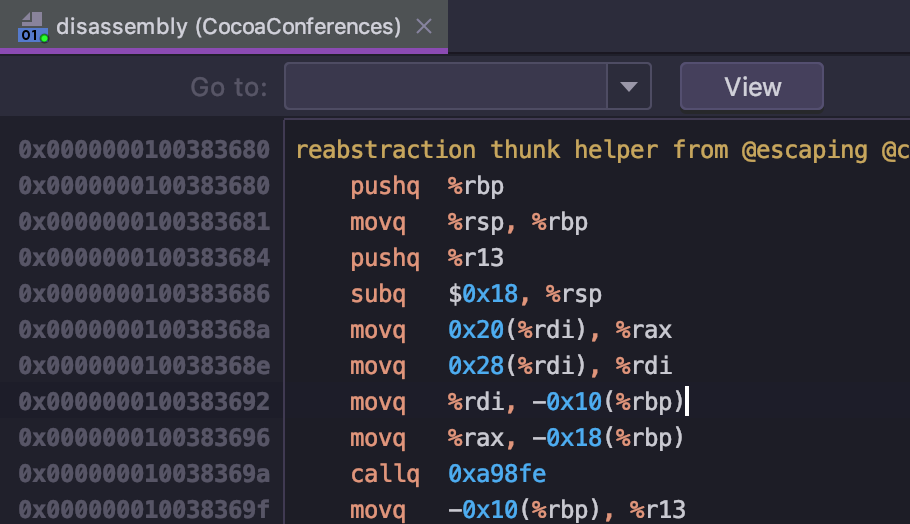910x524 pixels.
Task: Focus the Go to address input field
Action: coord(446,86)
